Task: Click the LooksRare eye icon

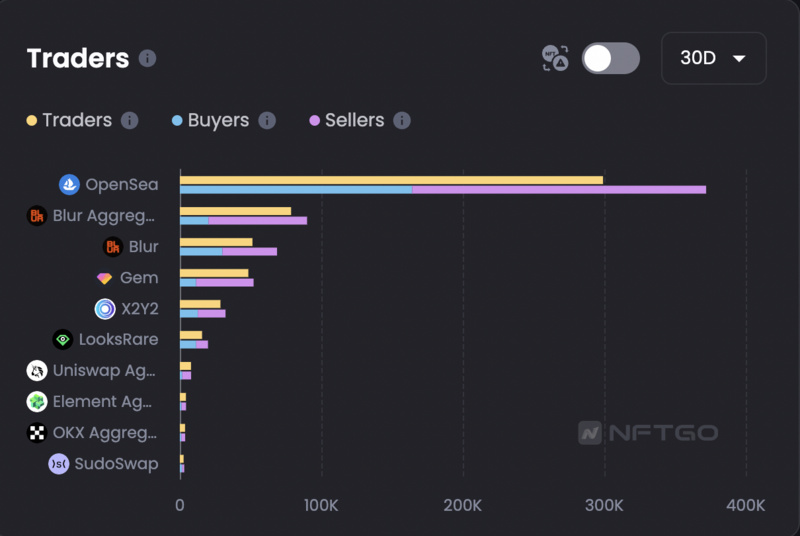Action: coord(63,340)
